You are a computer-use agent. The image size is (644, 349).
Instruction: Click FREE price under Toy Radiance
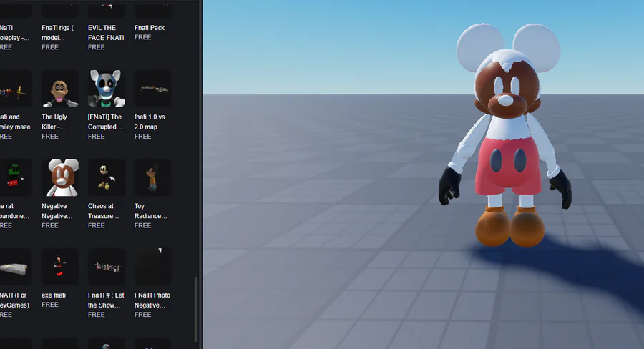coord(142,225)
